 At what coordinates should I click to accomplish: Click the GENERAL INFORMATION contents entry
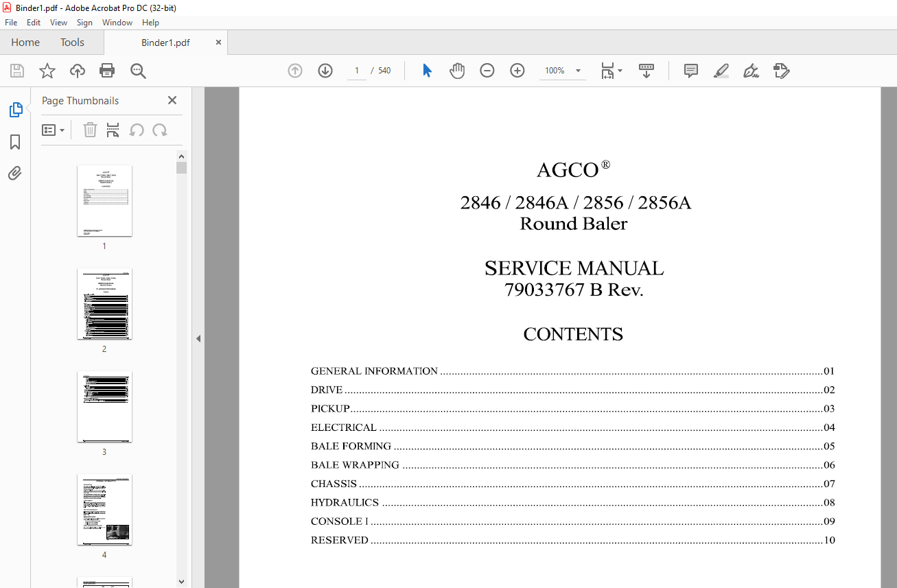click(572, 371)
